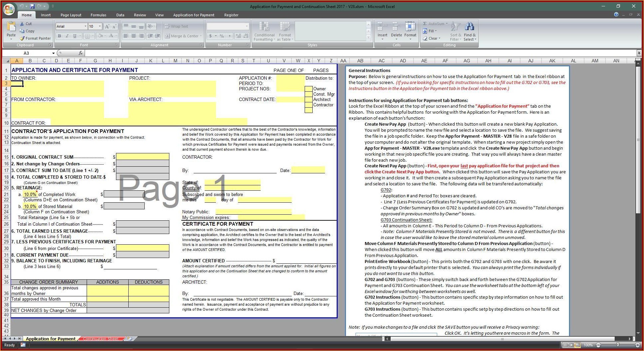Click the Format cells icon in Cells group
The width and height of the screenshot is (644, 351).
click(410, 27)
